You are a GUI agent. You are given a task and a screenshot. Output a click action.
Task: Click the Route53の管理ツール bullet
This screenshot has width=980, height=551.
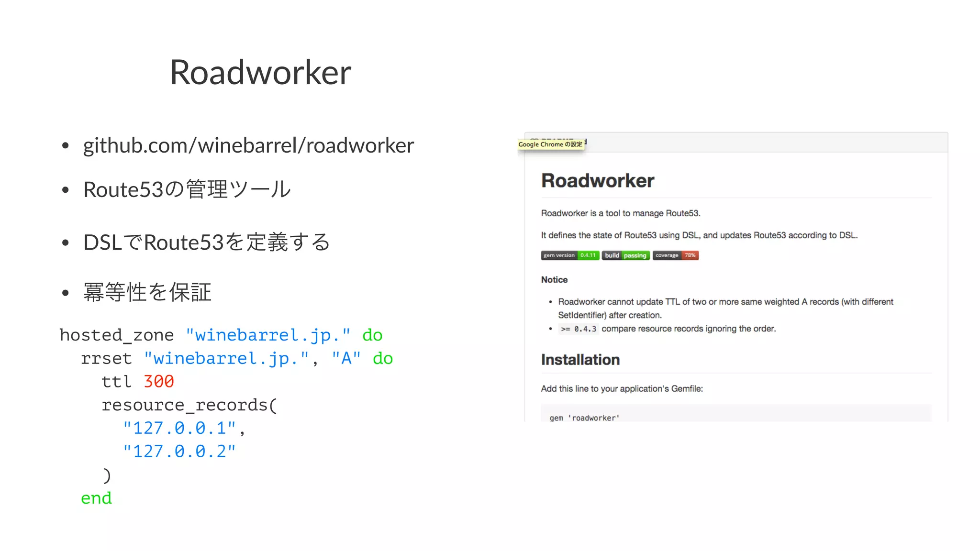(187, 189)
